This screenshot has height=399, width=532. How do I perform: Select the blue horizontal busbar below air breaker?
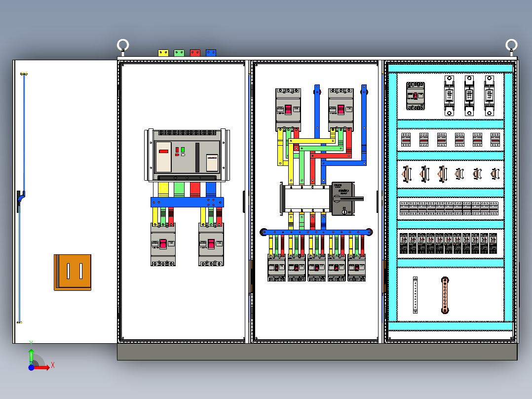point(188,202)
